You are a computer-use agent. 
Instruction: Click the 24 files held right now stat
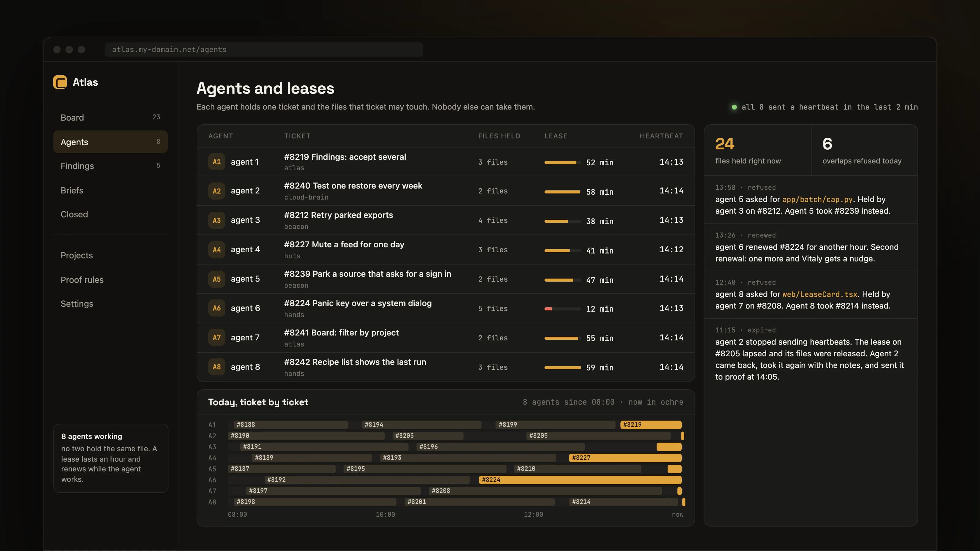(x=757, y=150)
